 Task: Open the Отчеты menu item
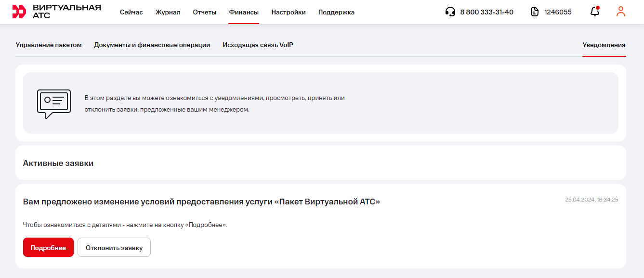[205, 13]
